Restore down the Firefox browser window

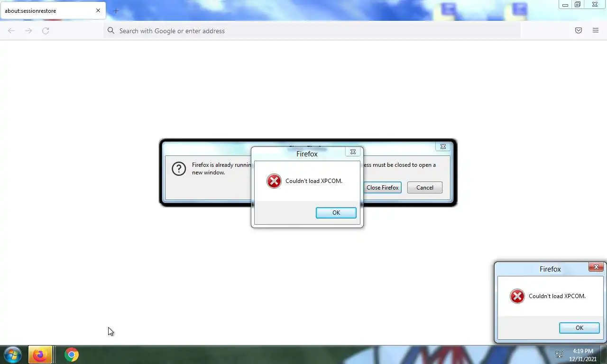coord(578,5)
